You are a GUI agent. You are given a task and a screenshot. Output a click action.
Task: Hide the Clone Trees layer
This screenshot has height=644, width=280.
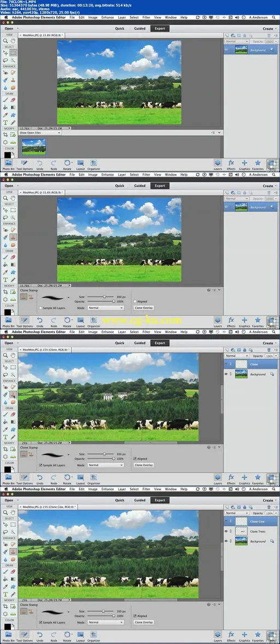click(x=226, y=531)
